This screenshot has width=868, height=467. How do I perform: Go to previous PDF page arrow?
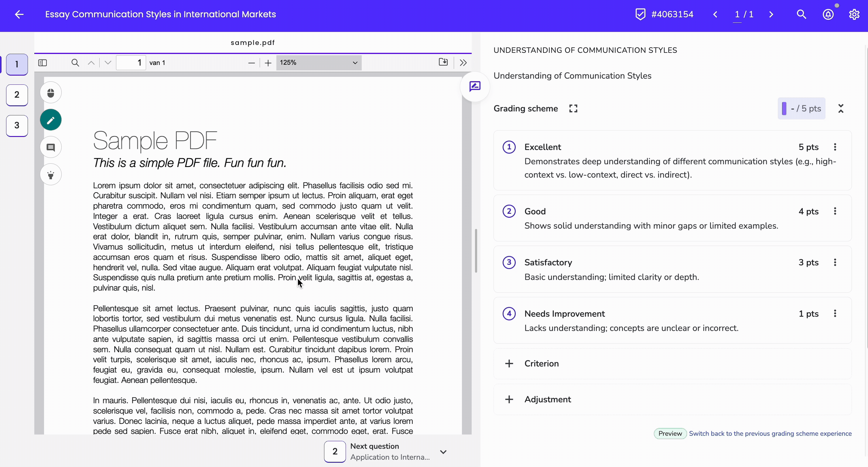91,63
